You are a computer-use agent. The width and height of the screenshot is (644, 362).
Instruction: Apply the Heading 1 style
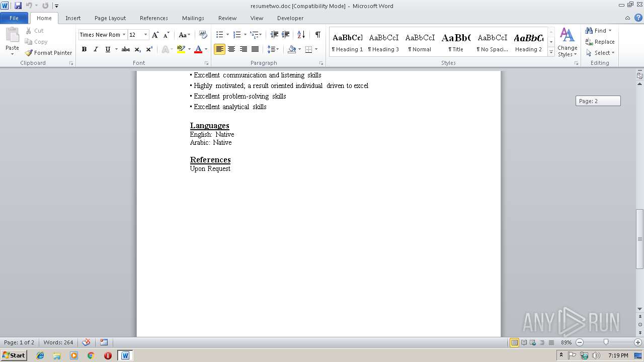tap(347, 42)
